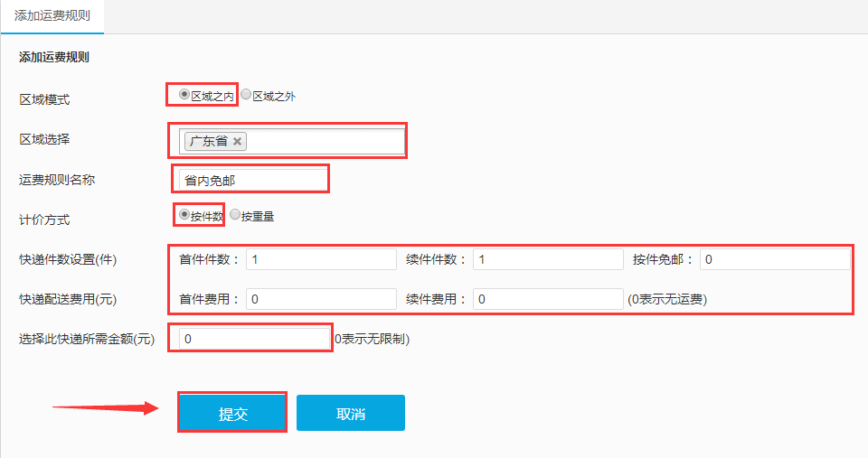Select the 区域之内 radio option
Viewport: 868px width, 458px height.
coord(184,94)
